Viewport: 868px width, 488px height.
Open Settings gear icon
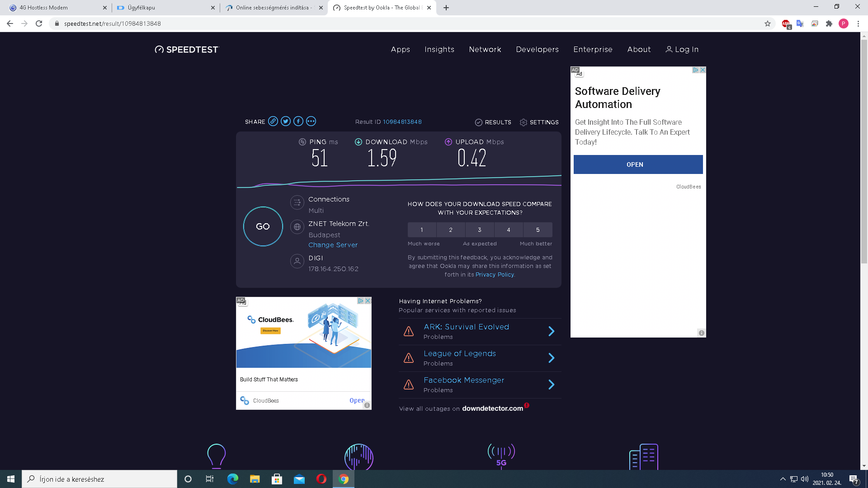(524, 122)
